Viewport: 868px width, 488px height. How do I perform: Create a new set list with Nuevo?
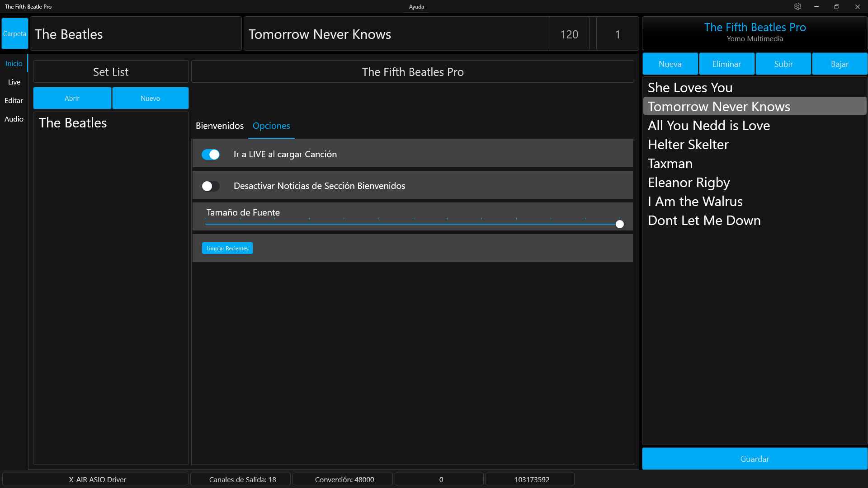pyautogui.click(x=150, y=99)
